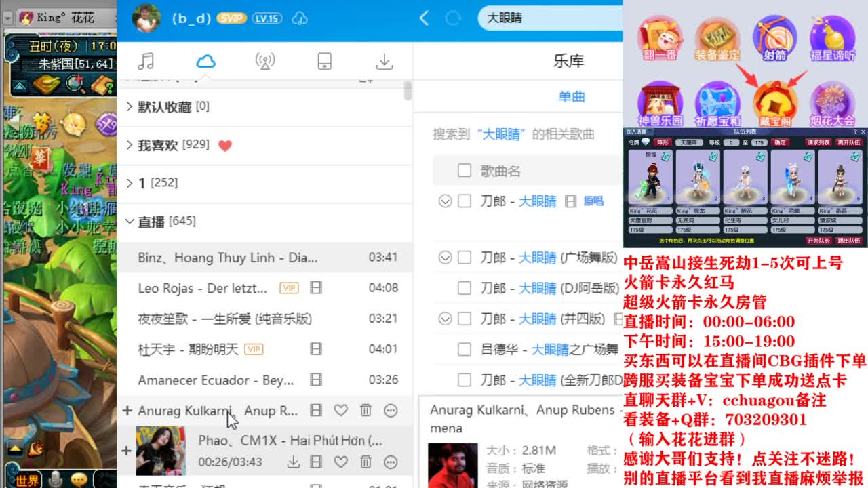Expand the 默认收藏 playlist

click(x=129, y=106)
